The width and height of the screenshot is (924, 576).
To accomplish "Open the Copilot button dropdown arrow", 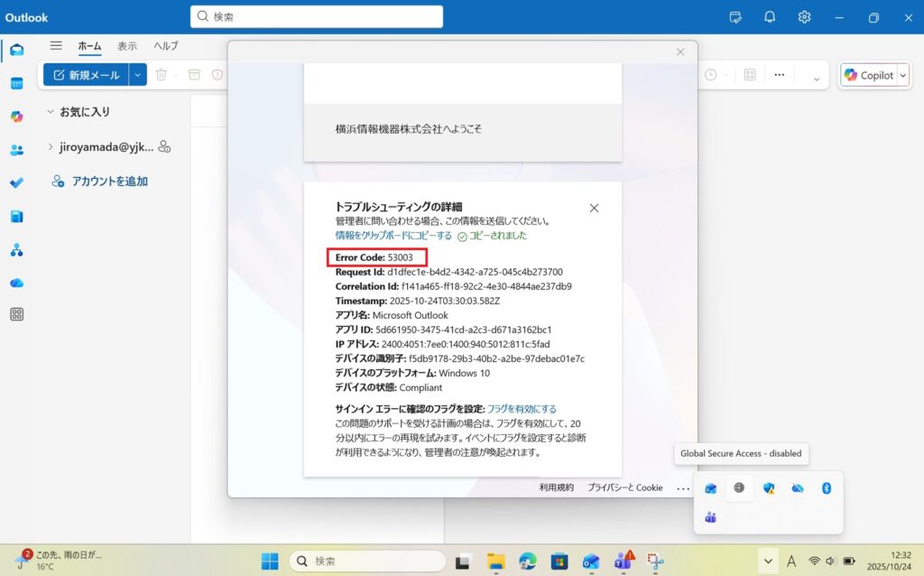I will [x=902, y=76].
